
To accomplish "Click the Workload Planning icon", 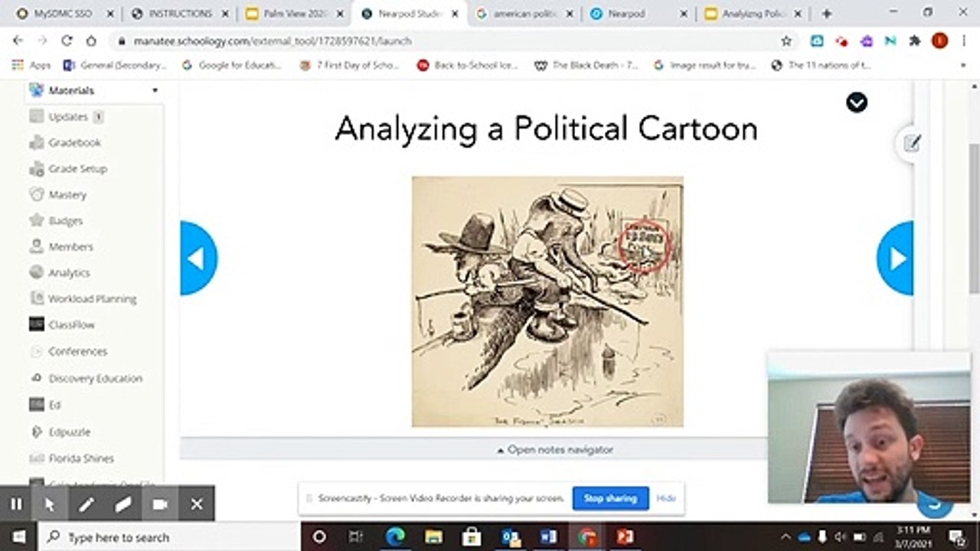I will [x=37, y=298].
